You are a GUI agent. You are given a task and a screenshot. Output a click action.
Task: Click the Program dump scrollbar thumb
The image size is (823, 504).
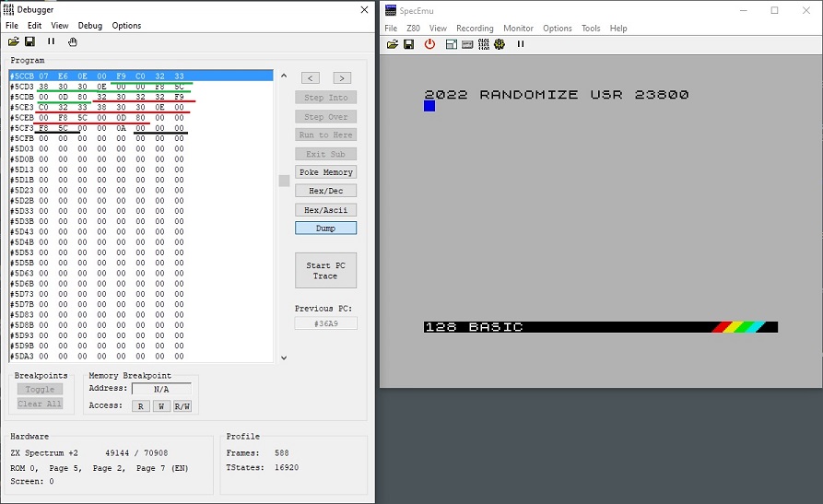[x=284, y=181]
